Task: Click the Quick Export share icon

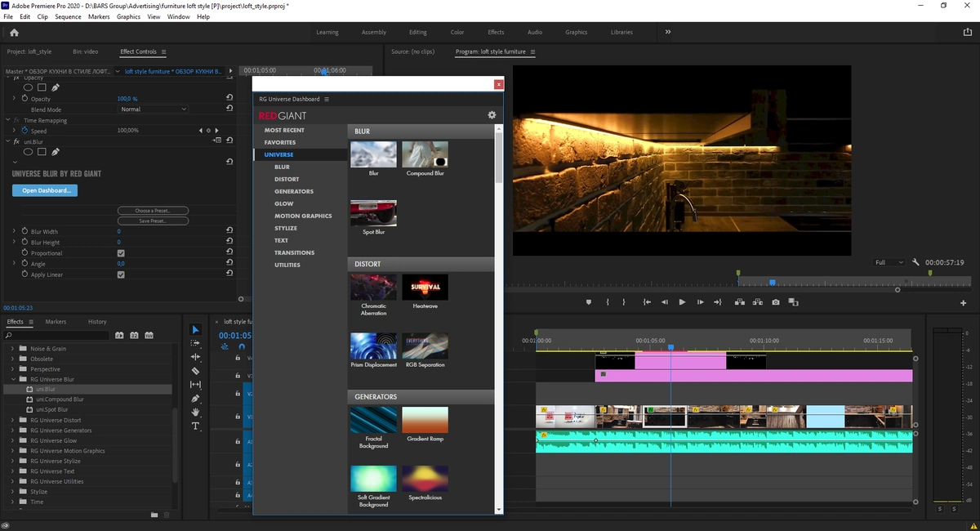Action: (x=968, y=32)
